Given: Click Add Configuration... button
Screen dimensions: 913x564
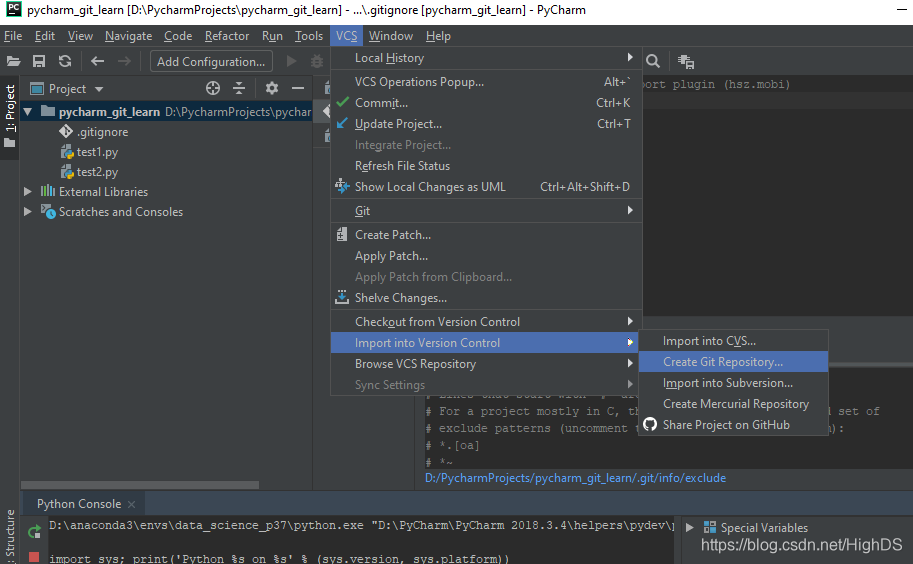Looking at the screenshot, I should pos(211,61).
